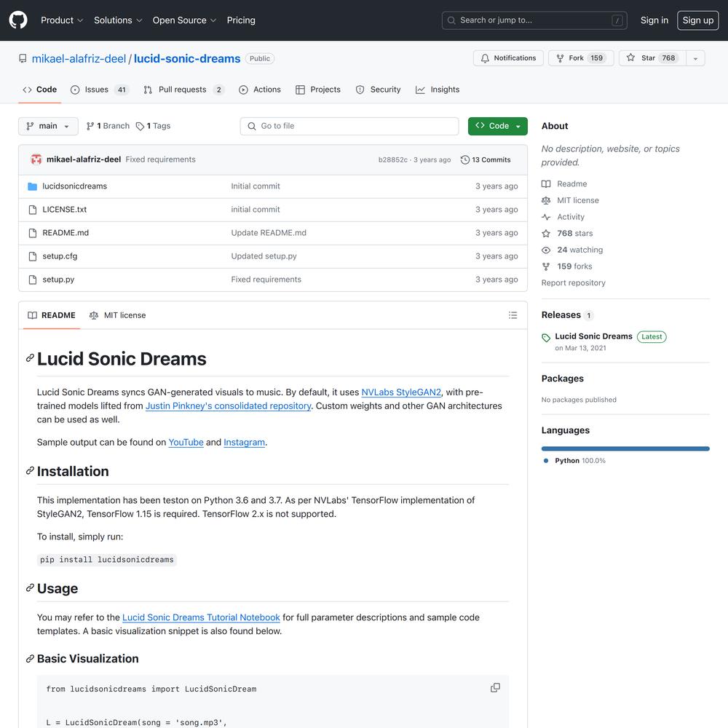
Task: View the 1 Tags list
Action: [153, 126]
